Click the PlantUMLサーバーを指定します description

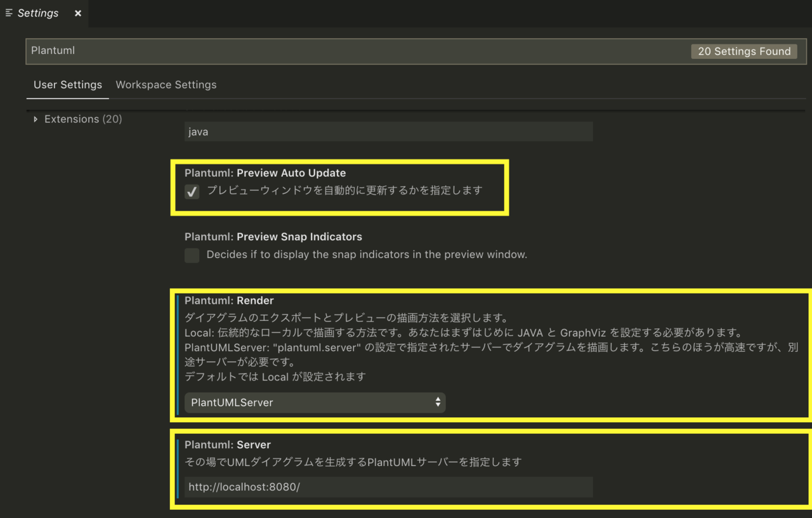(353, 462)
